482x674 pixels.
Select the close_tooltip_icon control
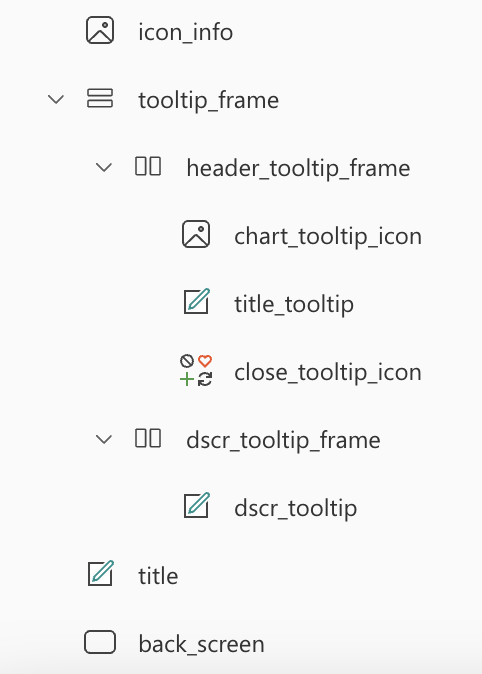click(328, 372)
